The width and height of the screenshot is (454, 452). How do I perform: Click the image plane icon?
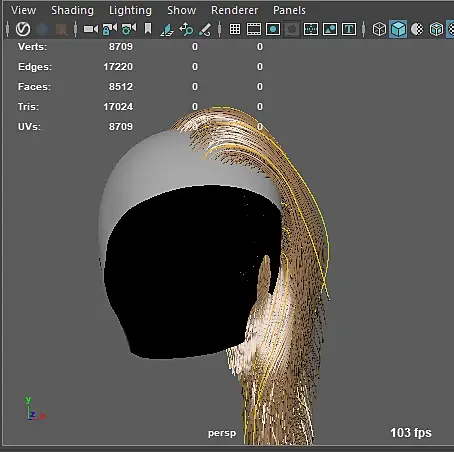click(167, 29)
